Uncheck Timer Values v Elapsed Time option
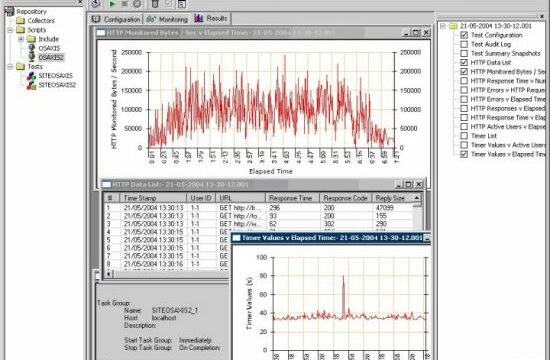Image resolution: width=550 pixels, height=360 pixels. (x=464, y=154)
